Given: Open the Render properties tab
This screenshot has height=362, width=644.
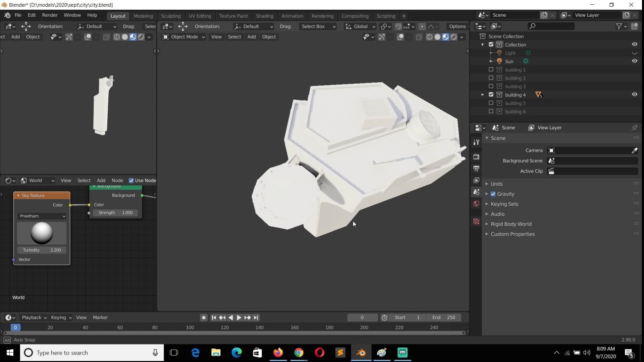Looking at the screenshot, I should 476,157.
